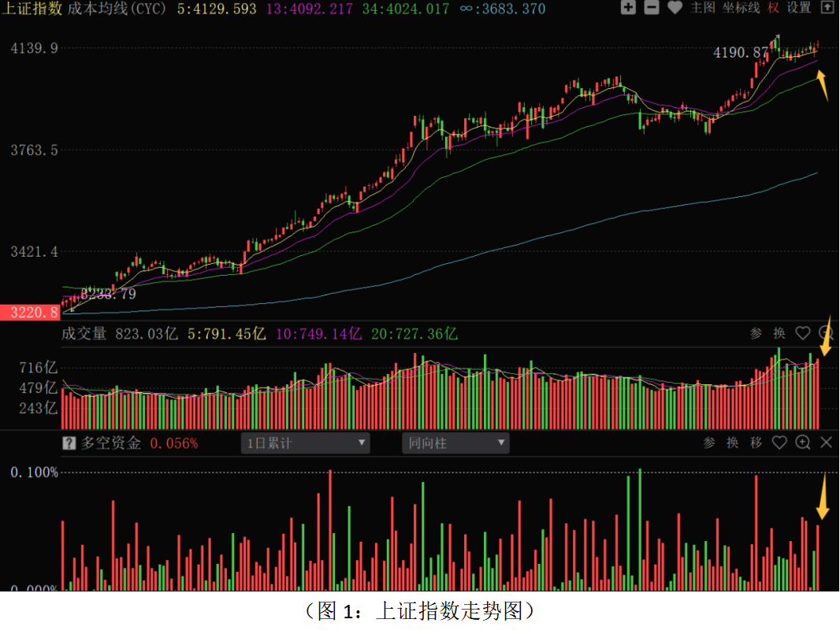Screen dimensions: 840x634
Task: Click 参 in the 成交量 panel
Action: pyautogui.click(x=756, y=333)
